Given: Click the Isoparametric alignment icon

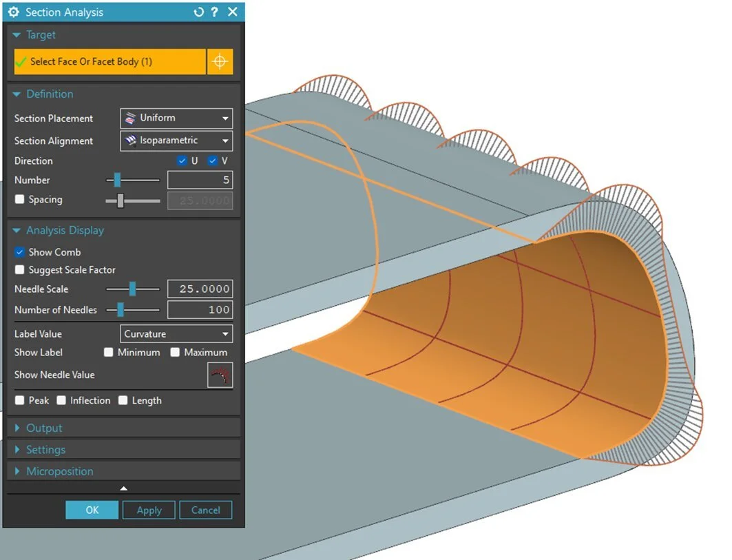Looking at the screenshot, I should pos(131,140).
